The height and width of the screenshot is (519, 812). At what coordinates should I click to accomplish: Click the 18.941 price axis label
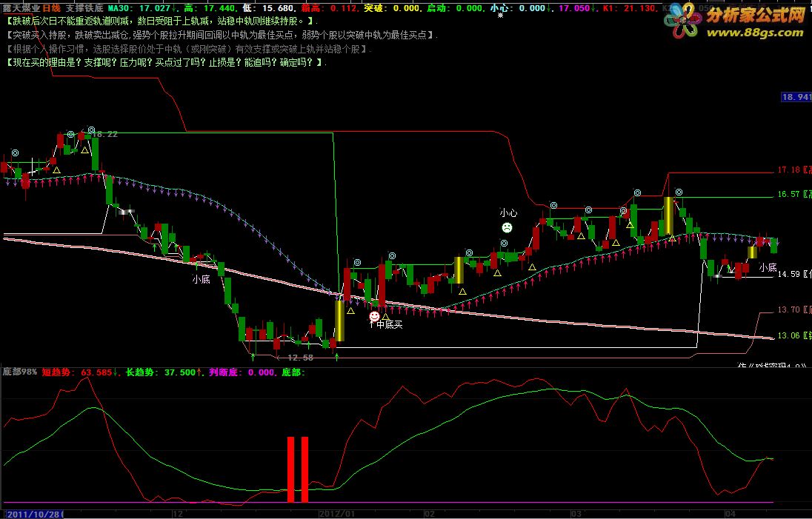click(796, 97)
